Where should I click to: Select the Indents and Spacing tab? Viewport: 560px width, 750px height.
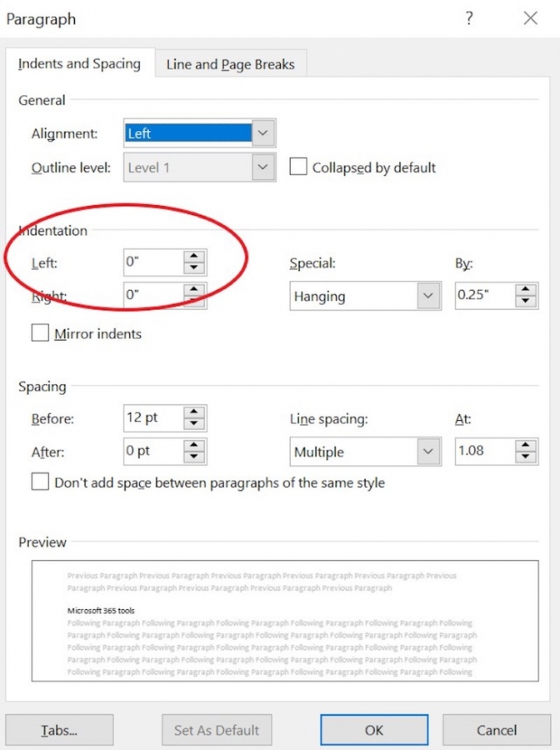[79, 63]
